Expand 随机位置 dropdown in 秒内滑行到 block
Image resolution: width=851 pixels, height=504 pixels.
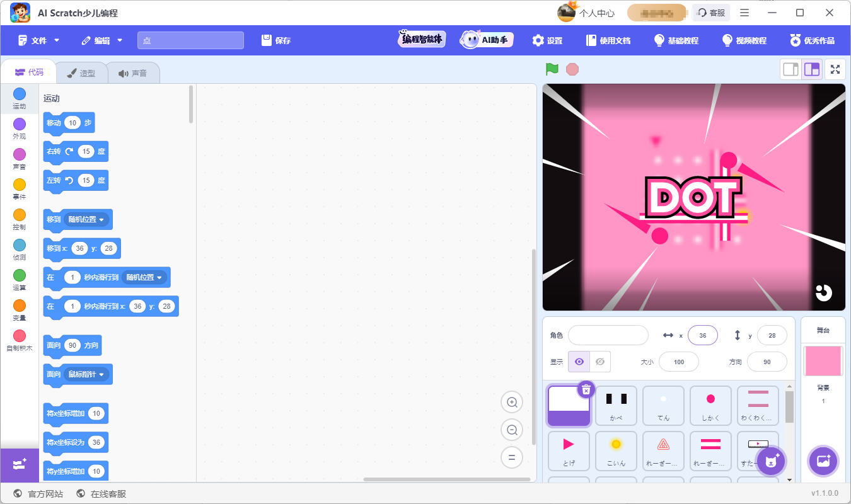click(x=145, y=277)
